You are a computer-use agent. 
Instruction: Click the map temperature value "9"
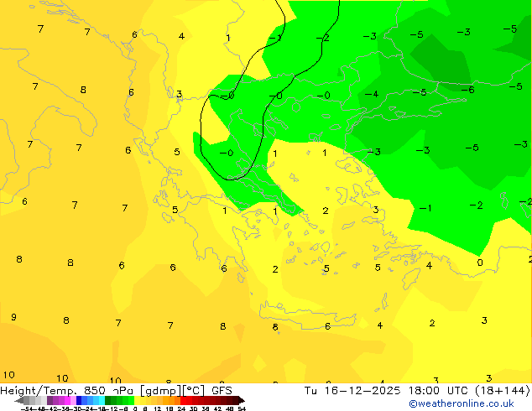click(13, 317)
